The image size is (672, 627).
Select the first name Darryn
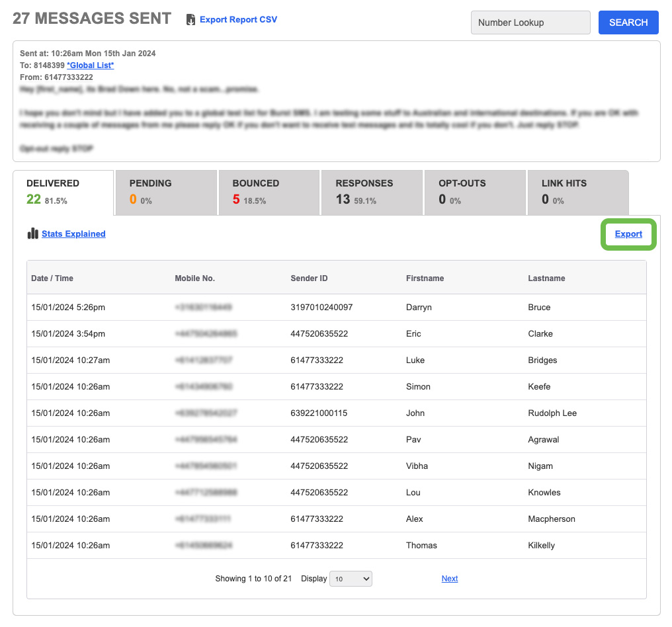(x=419, y=308)
